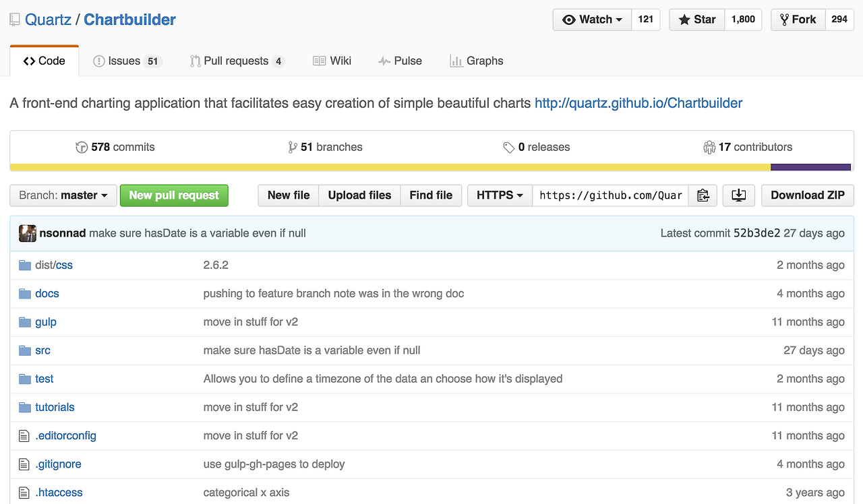863x504 pixels.
Task: Click the releases tag icon
Action: coord(509,148)
